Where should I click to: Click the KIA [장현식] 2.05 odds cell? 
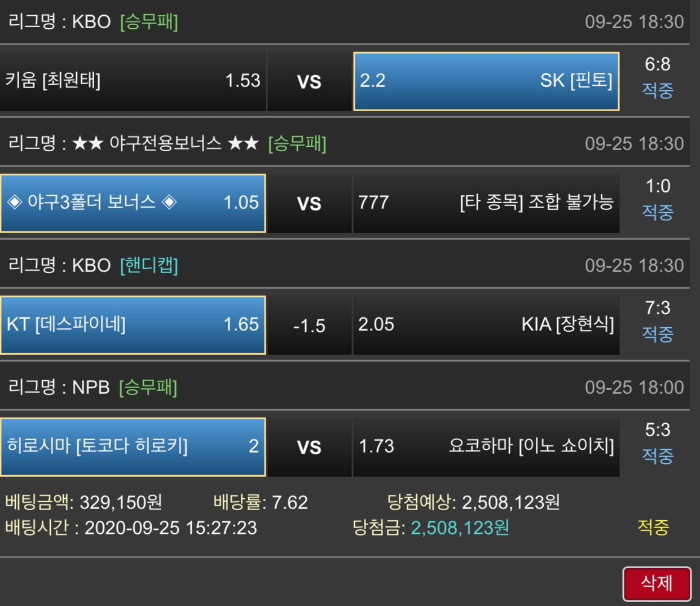[486, 325]
